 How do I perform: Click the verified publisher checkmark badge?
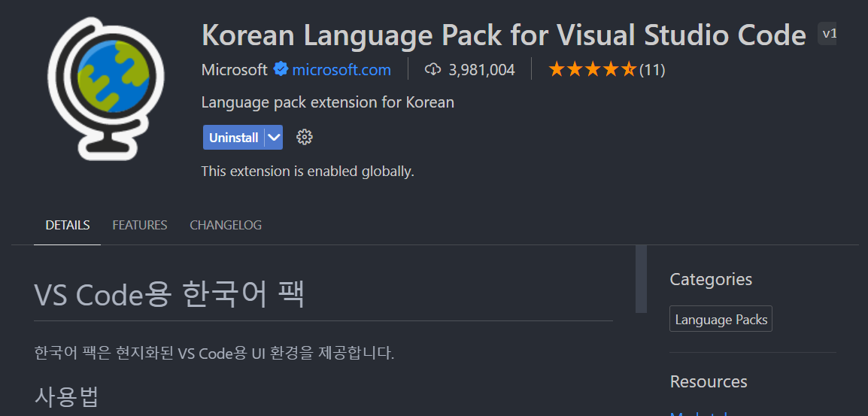(281, 70)
